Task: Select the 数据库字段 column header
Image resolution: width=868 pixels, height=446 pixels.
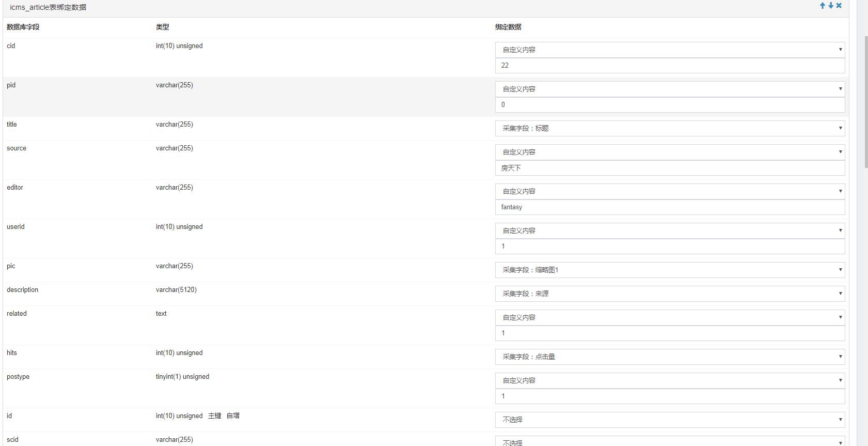Action: point(23,27)
